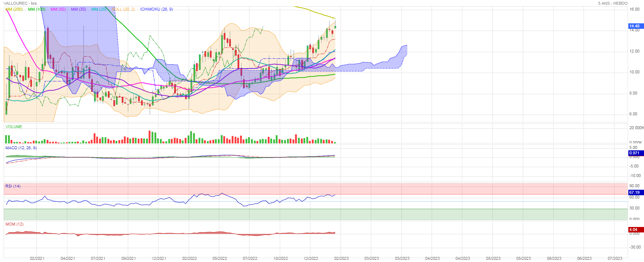Click the 5 ANS - HEBDO period label
The height and width of the screenshot is (262, 644).
(613, 3)
